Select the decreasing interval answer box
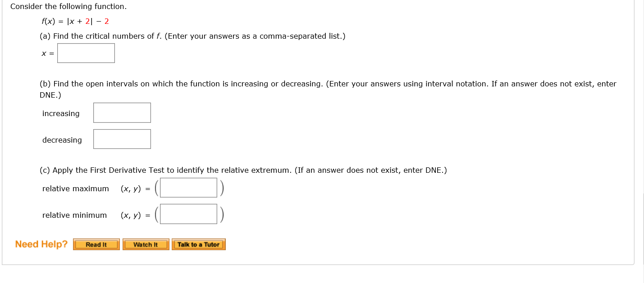This screenshot has height=283, width=644. 122,139
